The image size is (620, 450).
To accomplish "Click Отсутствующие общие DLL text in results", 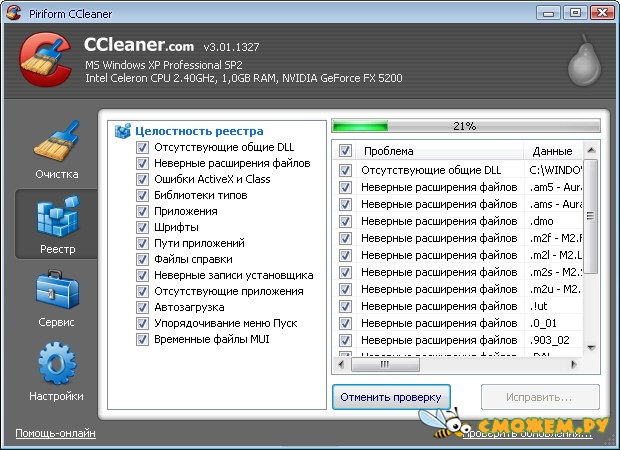I will 431,170.
